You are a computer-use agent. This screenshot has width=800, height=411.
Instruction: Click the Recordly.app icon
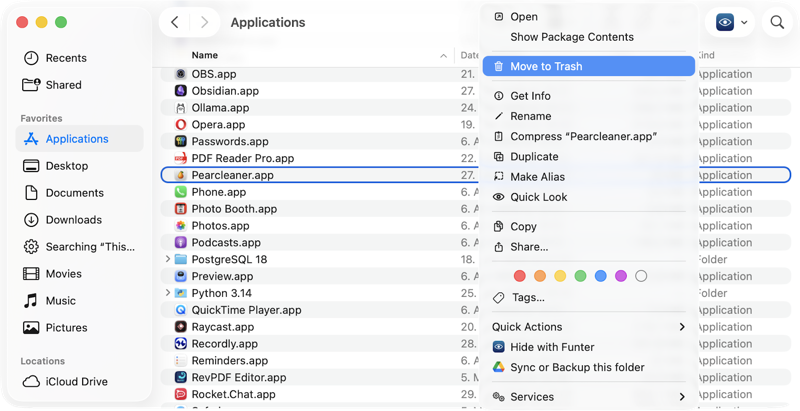(x=181, y=343)
